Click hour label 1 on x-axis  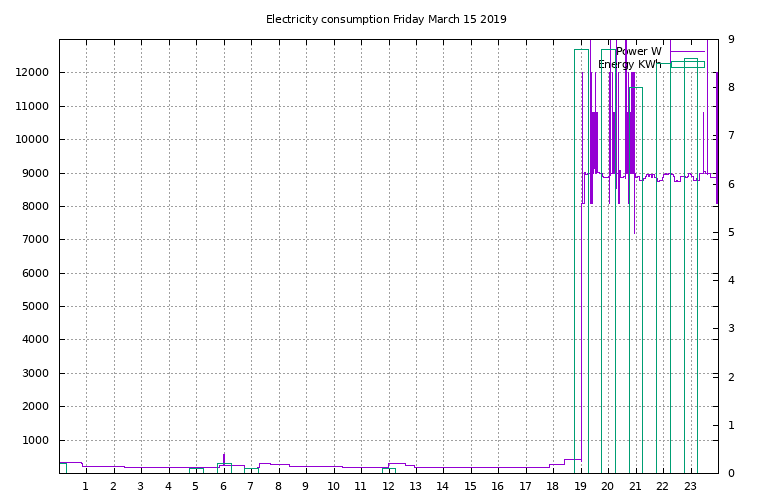(86, 486)
